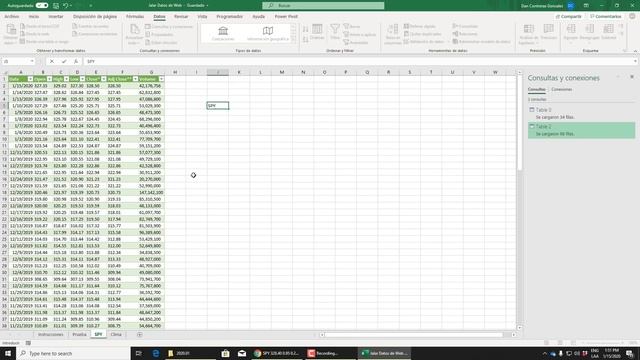The height and width of the screenshot is (360, 640).
Task: Select column header K
Action: [239, 72]
